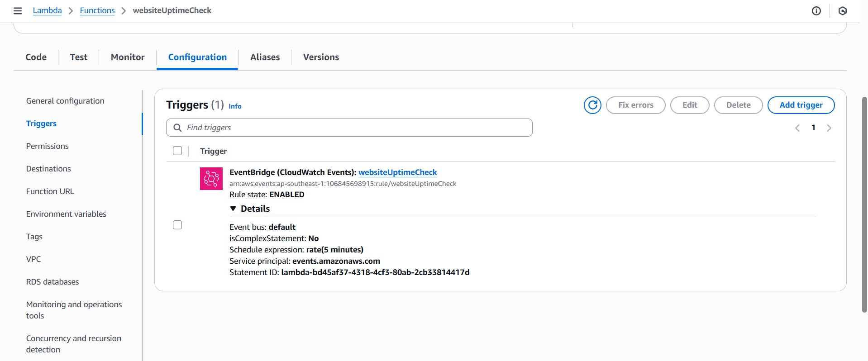Click the refresh triggers icon
The image size is (868, 361).
click(592, 105)
